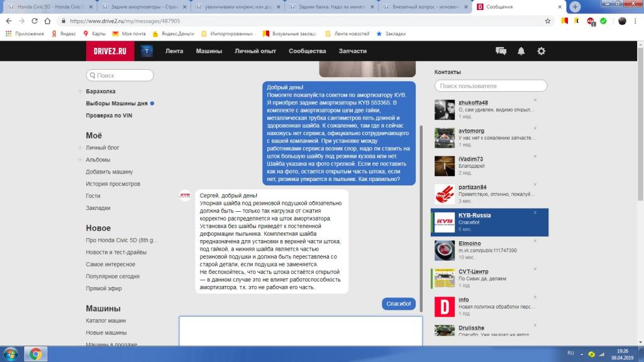The image size is (644, 362).
Task: Open the settings gear in DRIVE2 header
Action: click(541, 51)
